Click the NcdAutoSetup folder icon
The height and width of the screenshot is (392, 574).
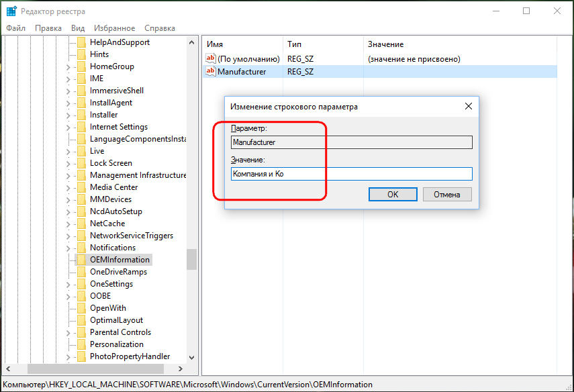(82, 211)
